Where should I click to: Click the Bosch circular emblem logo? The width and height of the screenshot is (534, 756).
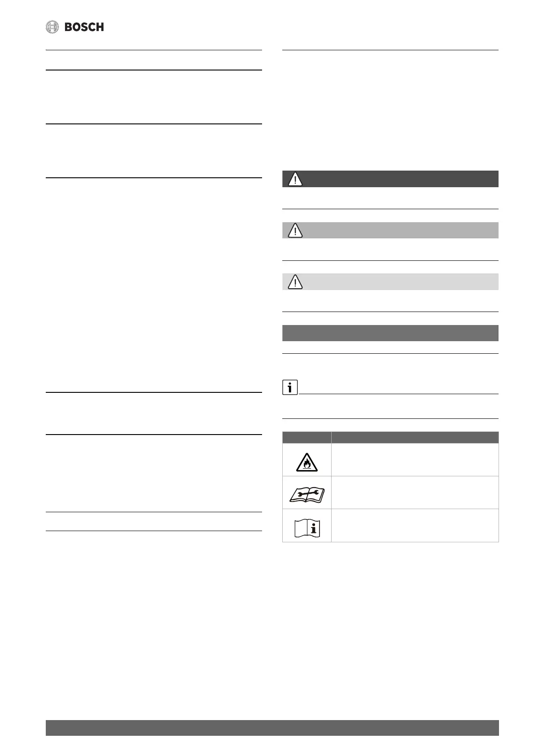[x=53, y=27]
